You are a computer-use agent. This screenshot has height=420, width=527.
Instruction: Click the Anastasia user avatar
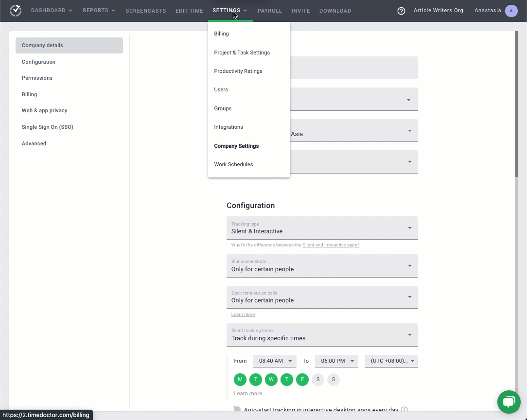511,11
